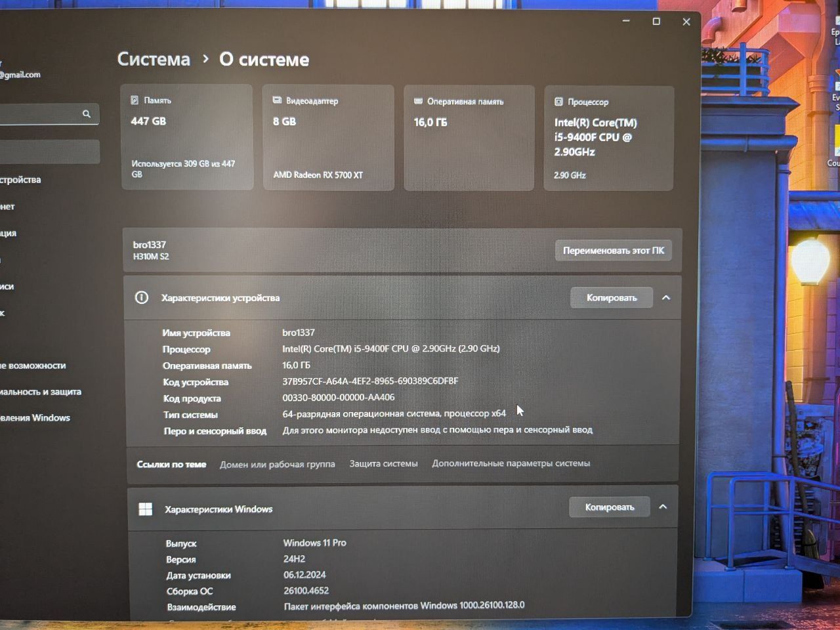Image resolution: width=840 pixels, height=630 pixels.
Task: Select возможности item in sidebar
Action: coord(33,366)
